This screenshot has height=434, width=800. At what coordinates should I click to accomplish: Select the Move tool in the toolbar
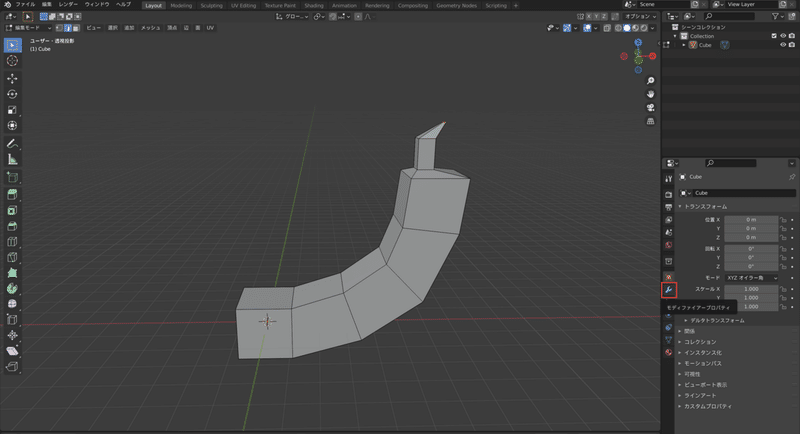pos(12,78)
